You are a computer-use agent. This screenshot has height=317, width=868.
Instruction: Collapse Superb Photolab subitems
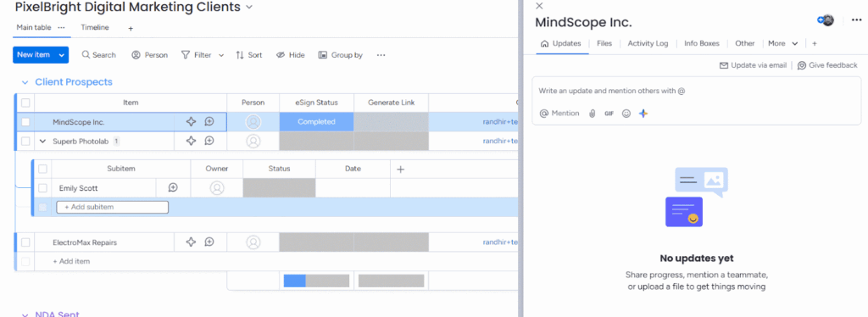click(42, 141)
